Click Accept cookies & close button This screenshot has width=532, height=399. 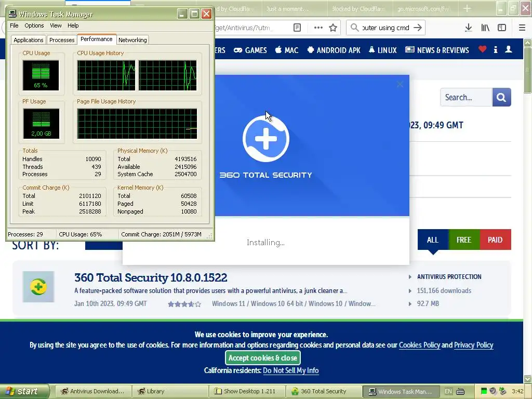262,357
